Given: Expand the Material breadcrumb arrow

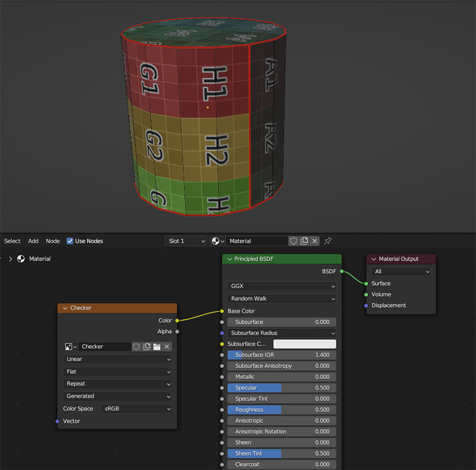Looking at the screenshot, I should pos(11,259).
